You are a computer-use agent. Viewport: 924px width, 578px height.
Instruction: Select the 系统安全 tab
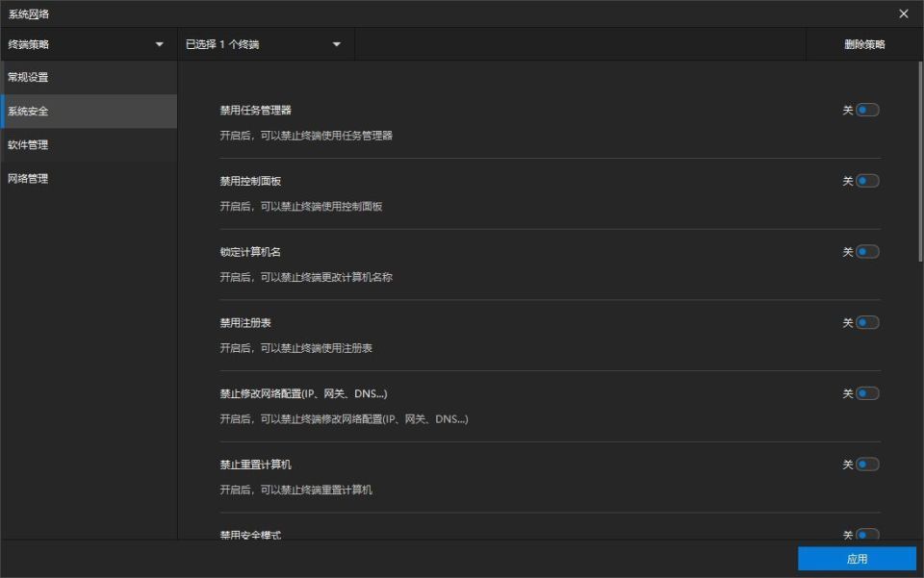pos(89,112)
